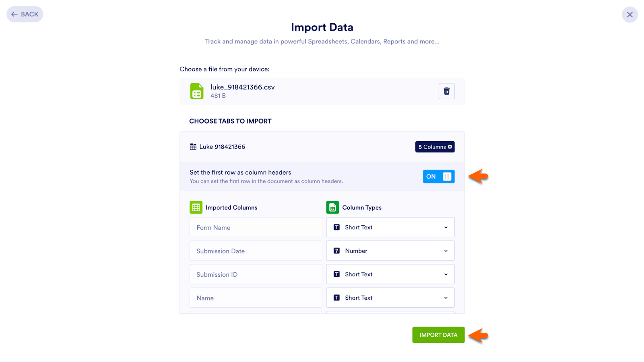644x362 pixels.
Task: Edit the Submission Date column name field
Action: point(256,251)
